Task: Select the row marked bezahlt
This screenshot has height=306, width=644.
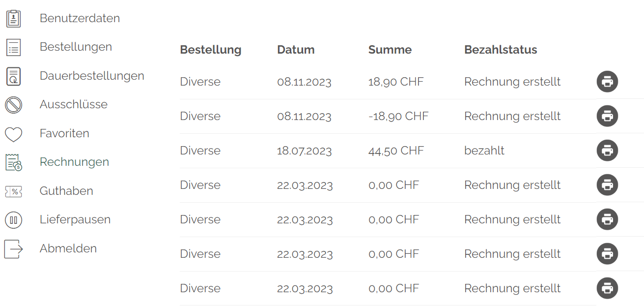Action: click(x=484, y=151)
